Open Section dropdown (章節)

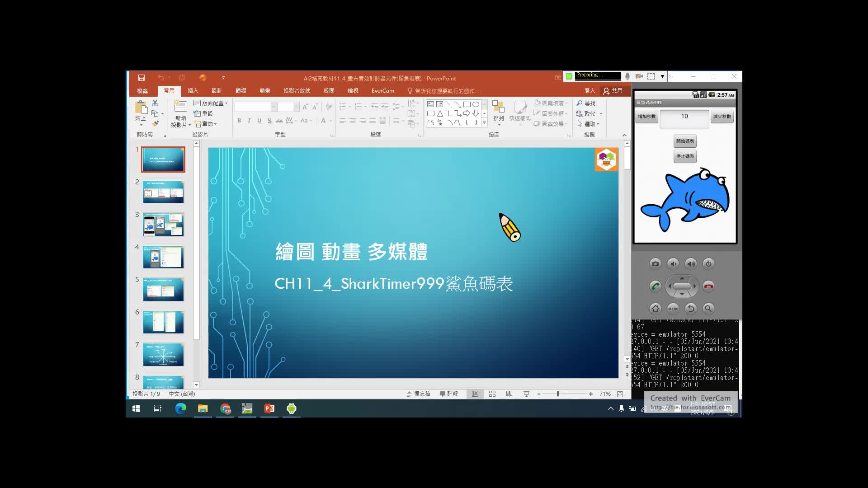206,124
